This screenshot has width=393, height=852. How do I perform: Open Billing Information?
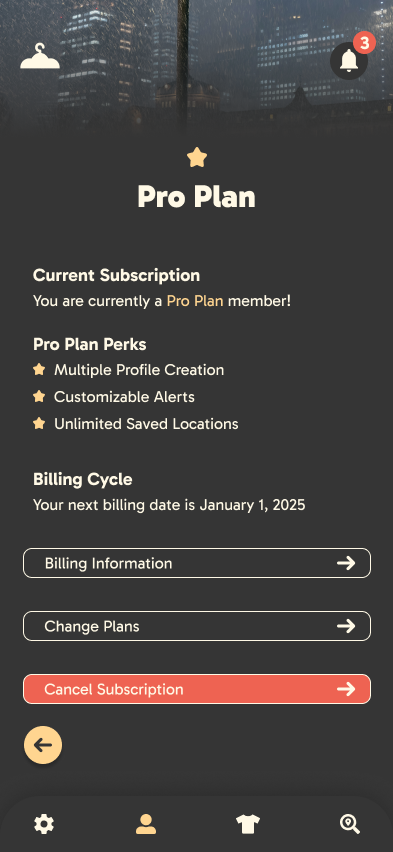tap(197, 563)
